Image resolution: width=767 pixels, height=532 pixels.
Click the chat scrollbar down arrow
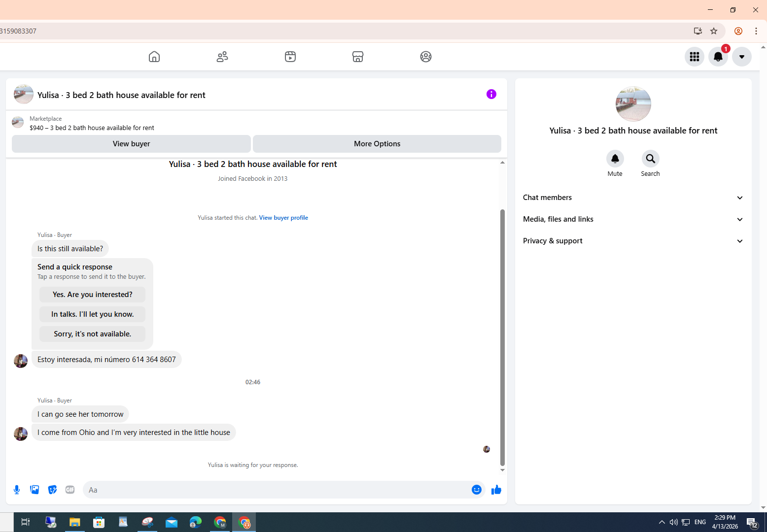pos(502,470)
